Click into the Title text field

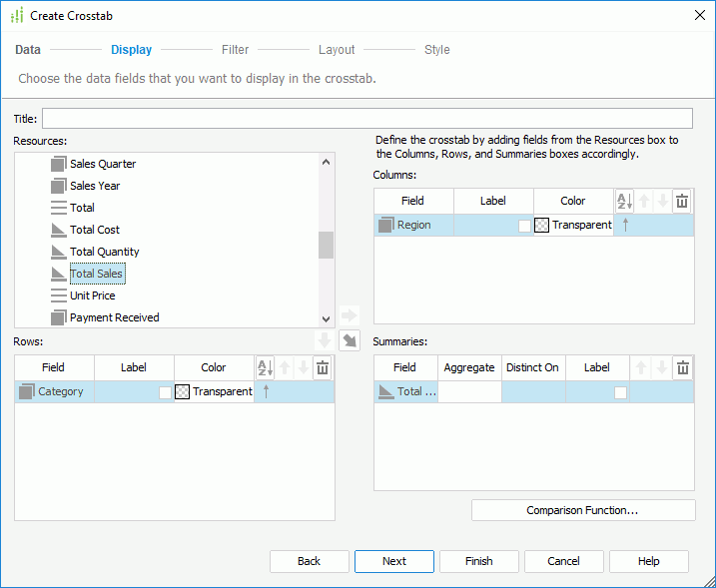366,118
